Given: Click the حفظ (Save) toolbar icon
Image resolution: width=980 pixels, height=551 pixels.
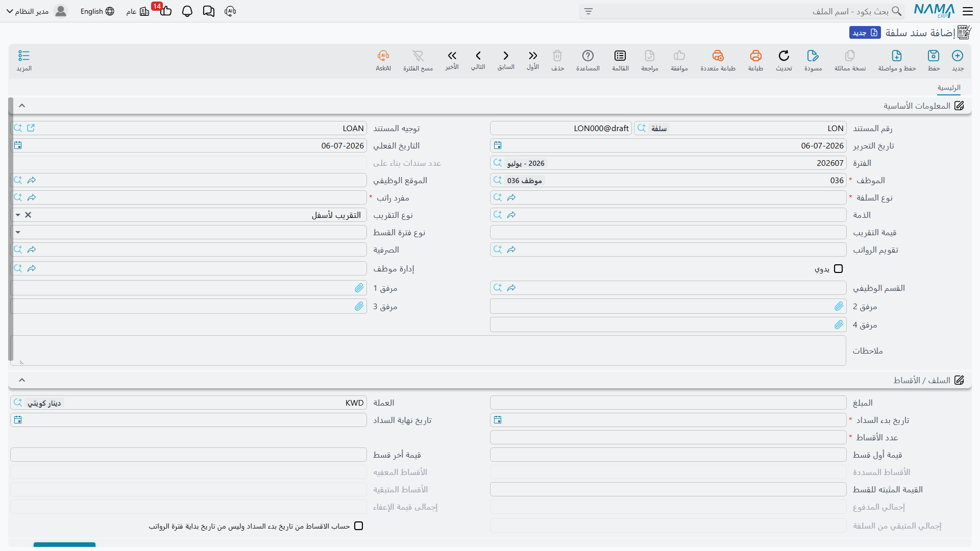Looking at the screenshot, I should click(x=934, y=56).
